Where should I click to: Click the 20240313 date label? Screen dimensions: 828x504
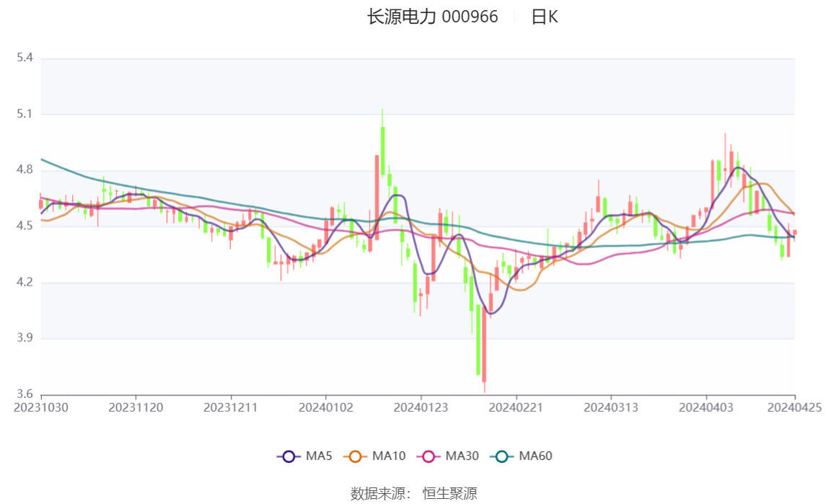pos(611,408)
